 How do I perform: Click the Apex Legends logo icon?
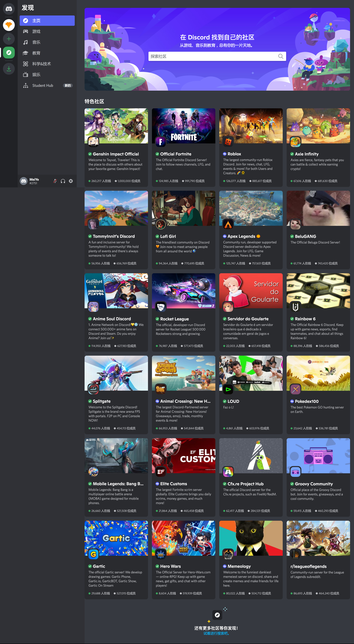pos(228,224)
